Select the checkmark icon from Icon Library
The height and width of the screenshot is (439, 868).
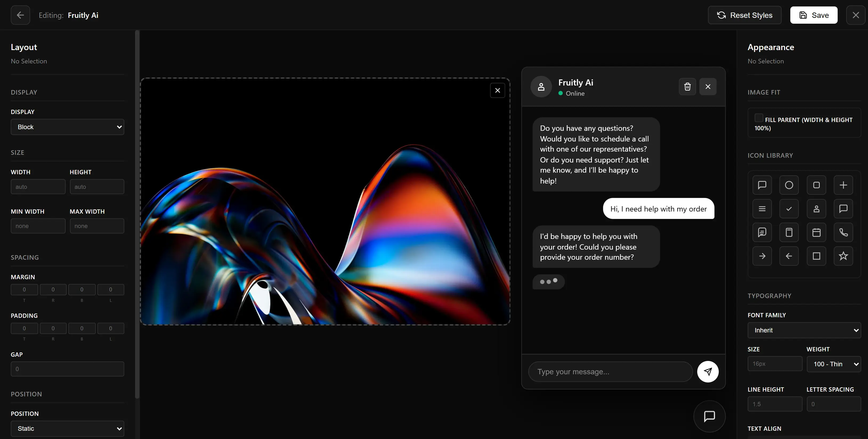789,209
